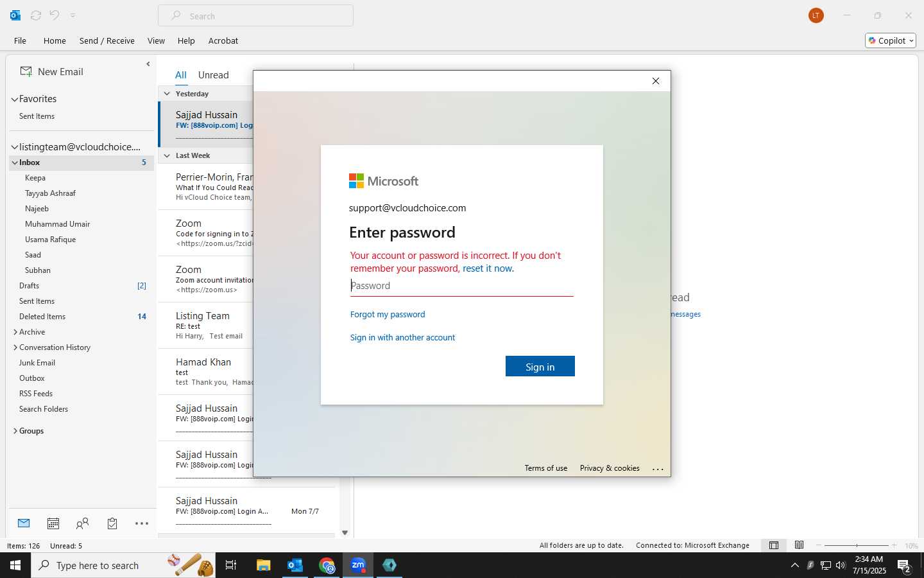Image resolution: width=924 pixels, height=578 pixels.
Task: Click the Outlook search box
Action: point(255,15)
